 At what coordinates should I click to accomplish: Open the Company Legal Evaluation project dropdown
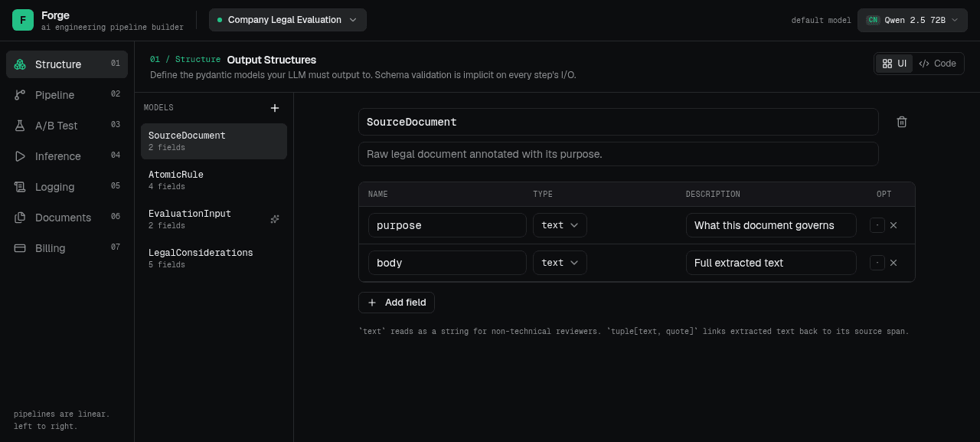(x=288, y=20)
